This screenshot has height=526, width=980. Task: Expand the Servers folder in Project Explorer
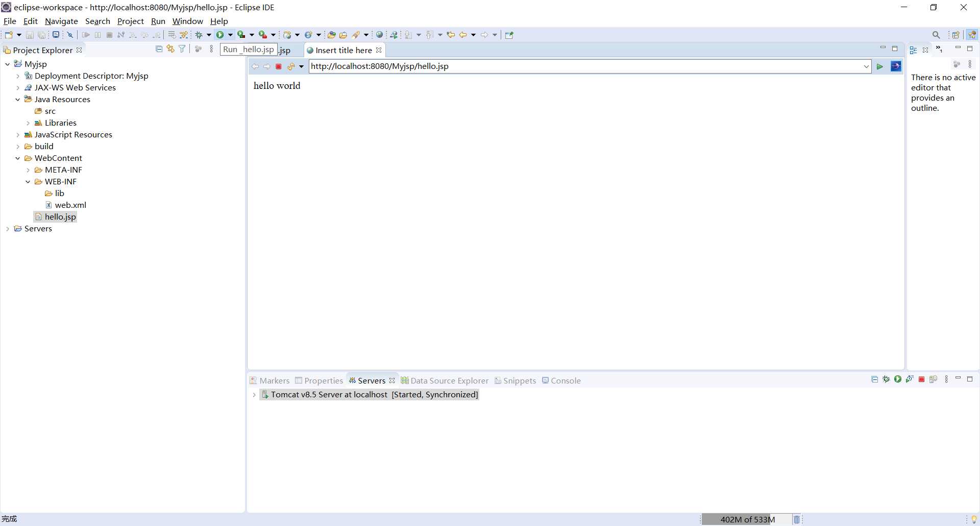[7, 229]
